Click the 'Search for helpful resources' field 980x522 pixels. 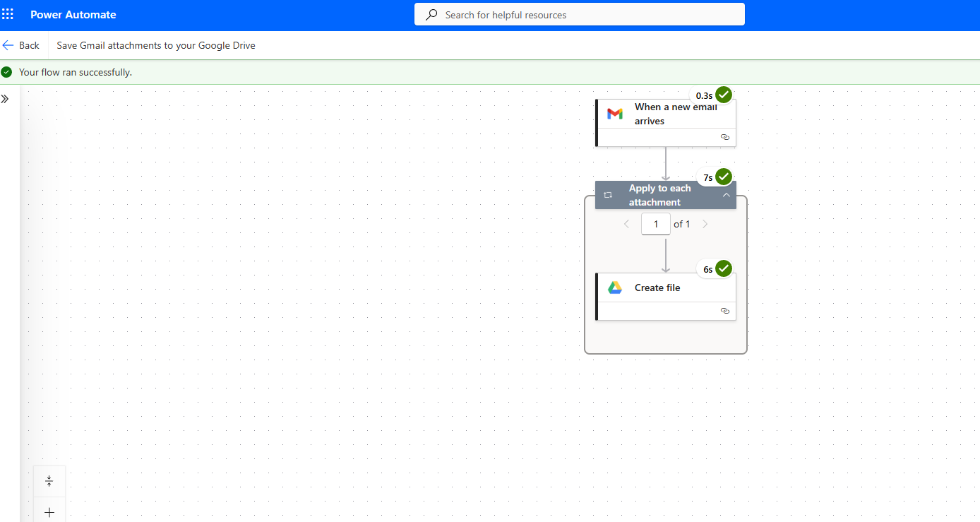coord(586,15)
